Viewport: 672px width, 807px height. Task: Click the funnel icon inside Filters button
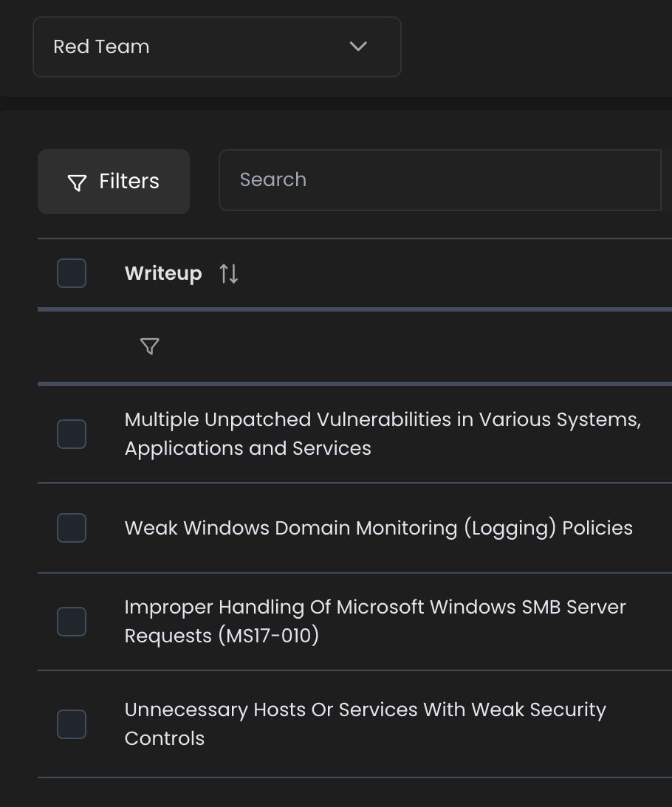77,182
